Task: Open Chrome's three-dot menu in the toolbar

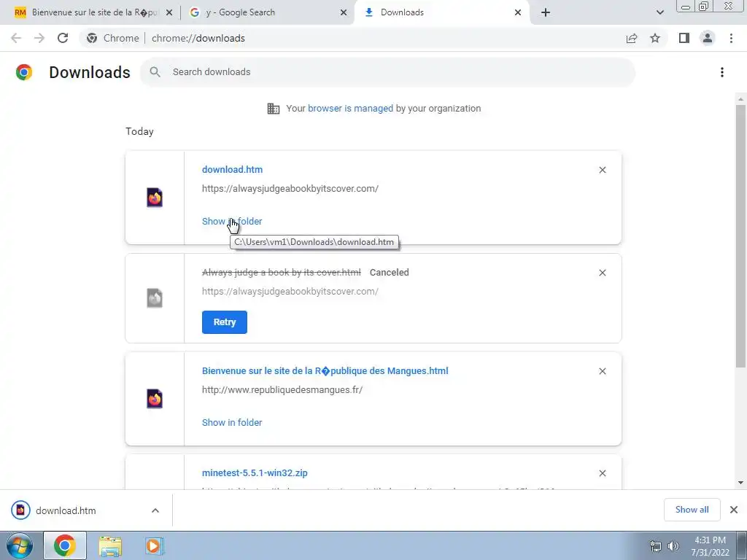Action: click(731, 38)
